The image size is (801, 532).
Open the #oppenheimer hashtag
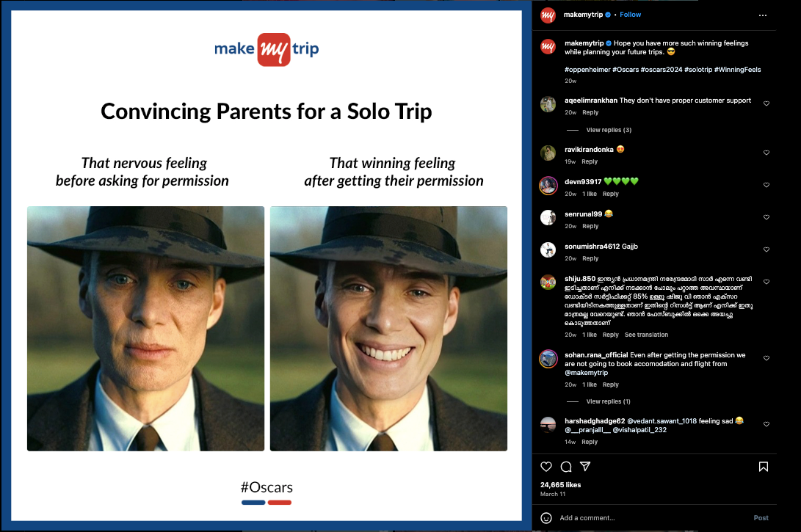pyautogui.click(x=587, y=70)
